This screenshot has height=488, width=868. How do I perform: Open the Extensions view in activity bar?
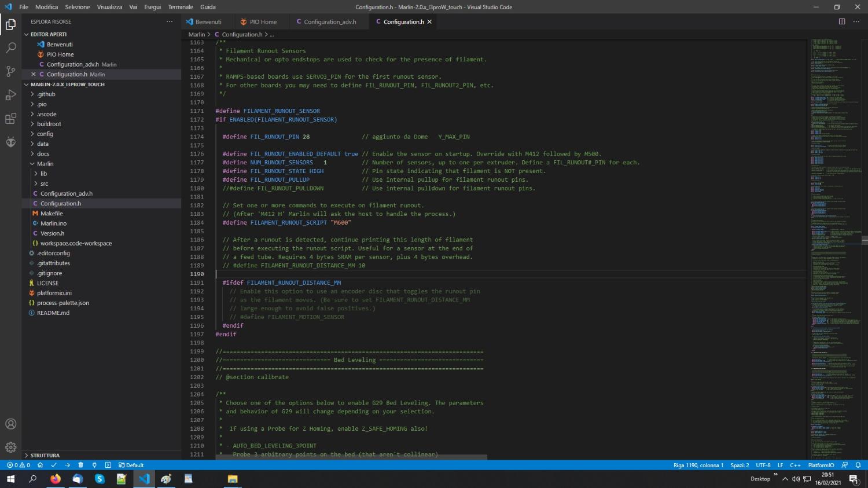coord(10,119)
